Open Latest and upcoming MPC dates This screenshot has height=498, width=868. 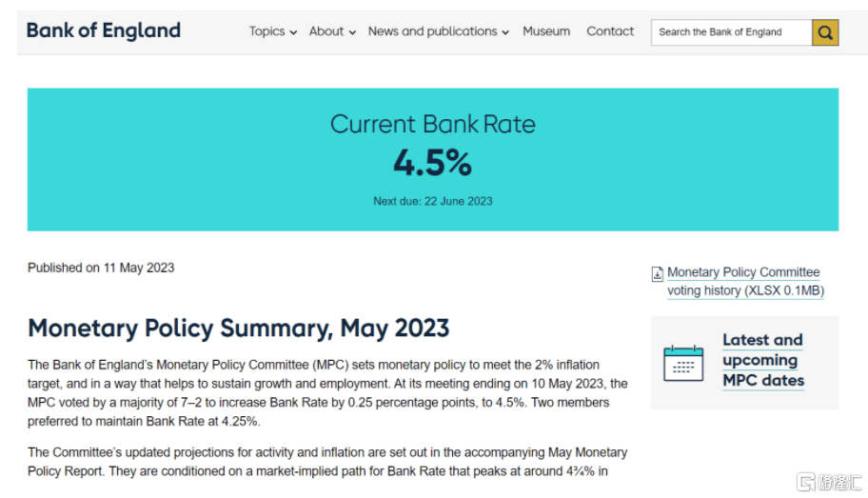[x=762, y=360]
